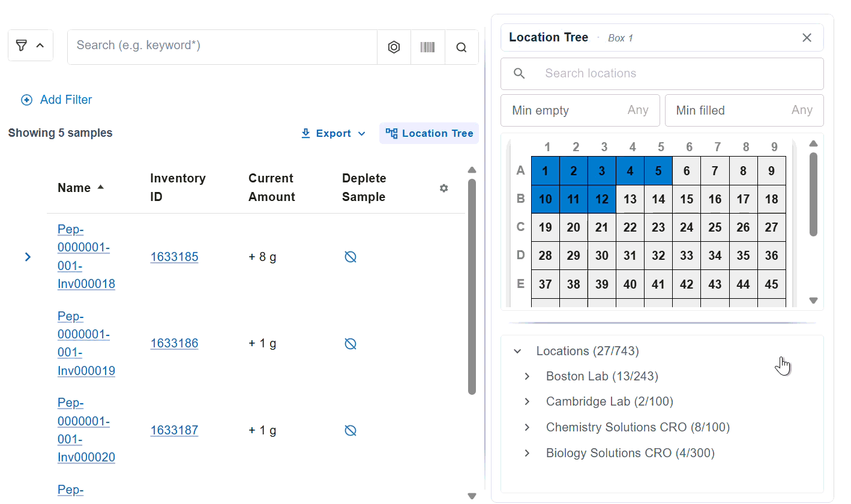851x504 pixels.
Task: Select box position 22
Action: pyautogui.click(x=630, y=227)
